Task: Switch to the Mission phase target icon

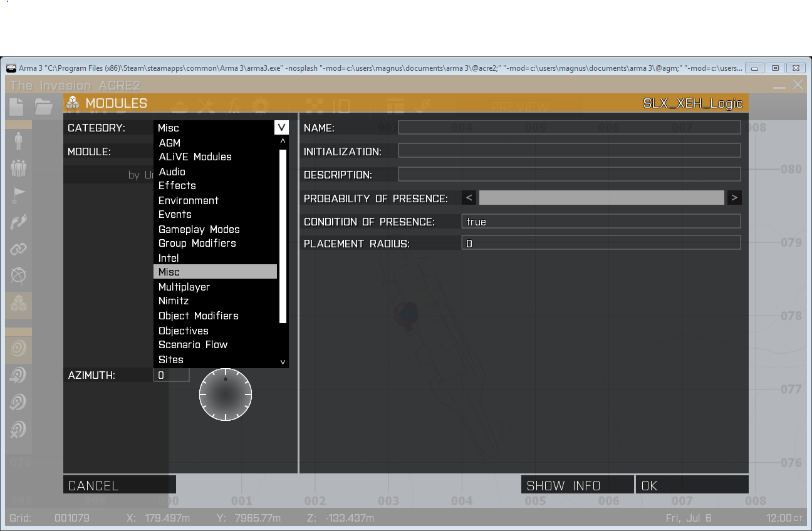Action: [19, 348]
